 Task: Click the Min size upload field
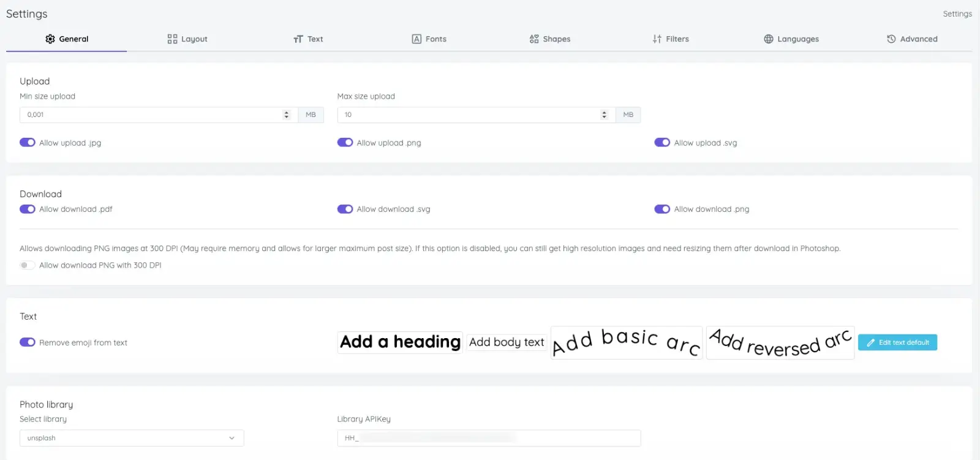click(x=159, y=115)
